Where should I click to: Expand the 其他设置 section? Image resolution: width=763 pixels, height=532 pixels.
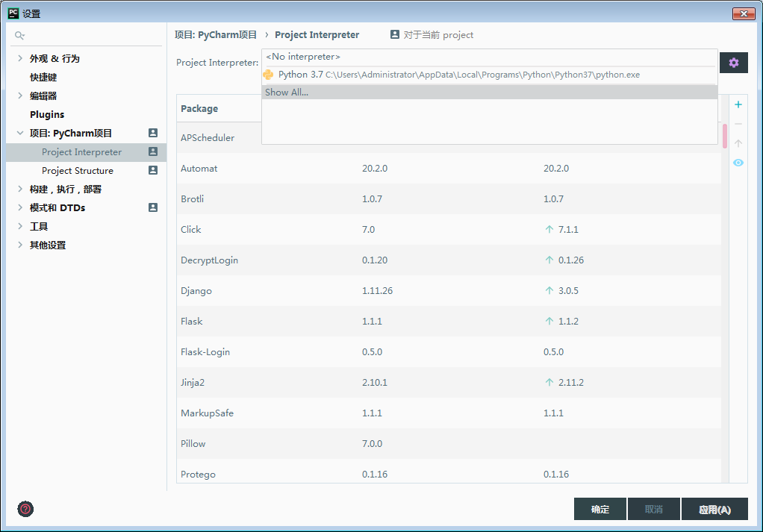[20, 245]
